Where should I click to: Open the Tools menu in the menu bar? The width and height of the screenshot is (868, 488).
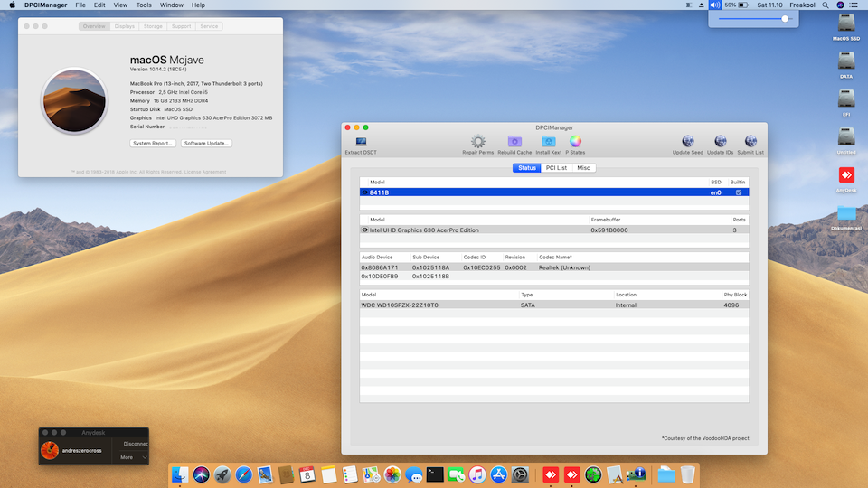(x=144, y=5)
